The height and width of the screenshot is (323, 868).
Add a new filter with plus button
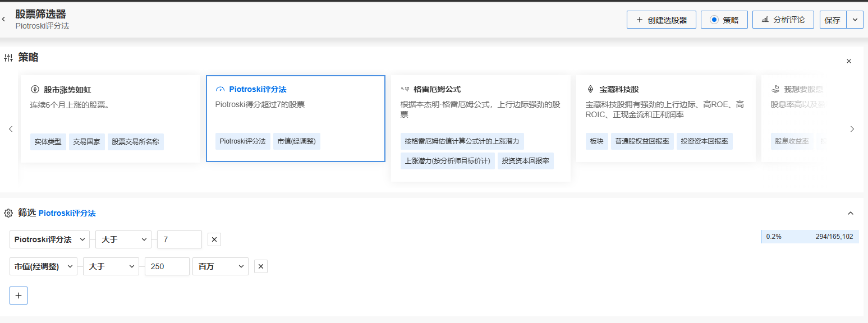19,296
